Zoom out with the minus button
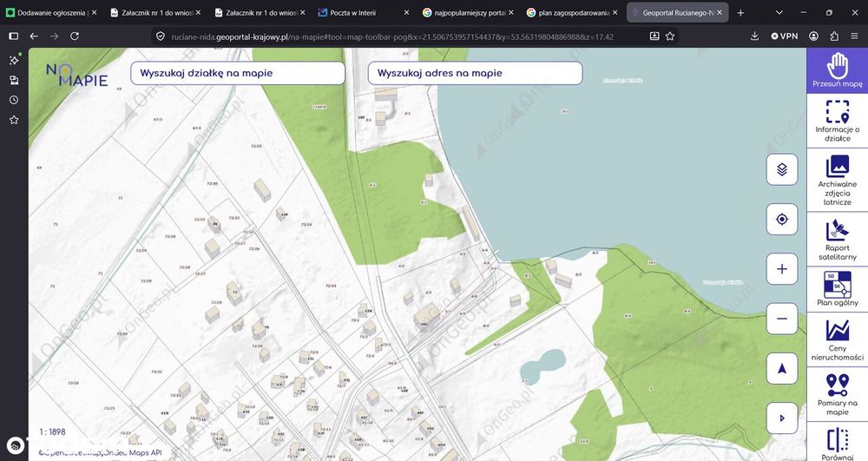Viewport: 868px width, 461px height. click(782, 319)
